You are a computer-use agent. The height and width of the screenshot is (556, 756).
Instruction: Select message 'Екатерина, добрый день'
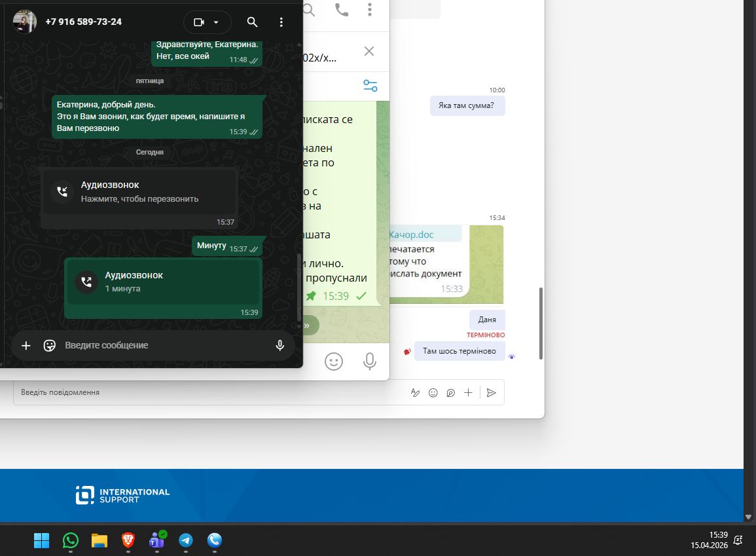pos(157,117)
